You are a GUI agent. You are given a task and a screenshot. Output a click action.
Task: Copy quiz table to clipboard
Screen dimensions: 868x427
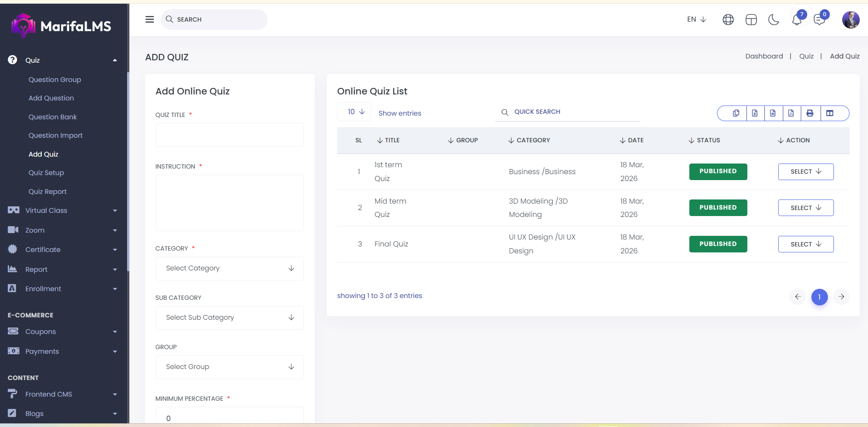coord(736,113)
